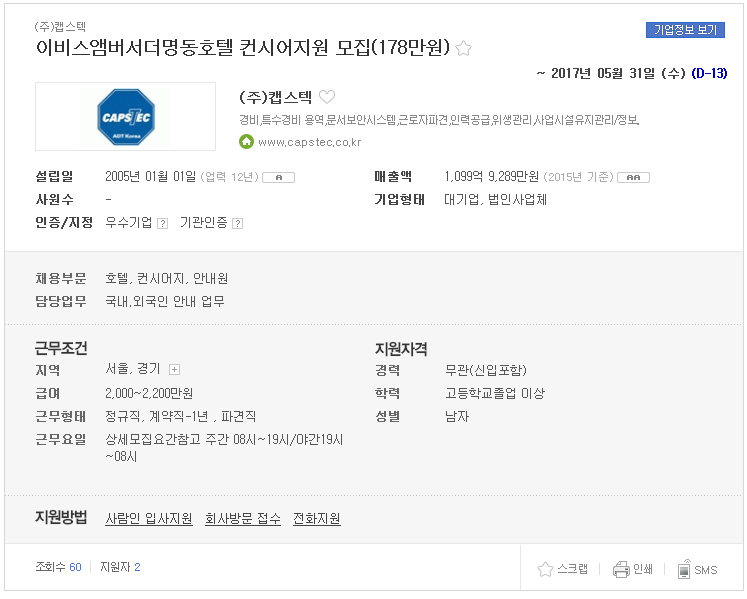Viewport: 747px width, 599px height.
Task: Open help icon next to 기관인증
Action: [237, 223]
